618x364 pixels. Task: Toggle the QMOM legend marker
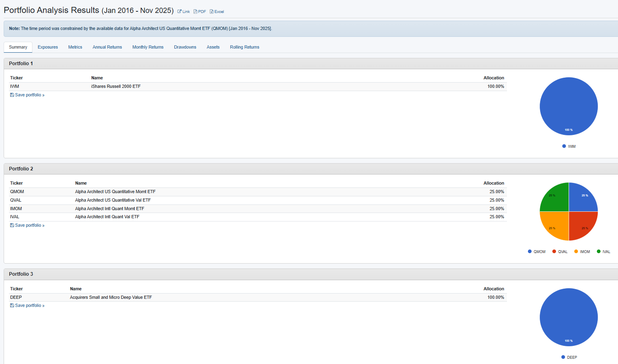pyautogui.click(x=530, y=251)
